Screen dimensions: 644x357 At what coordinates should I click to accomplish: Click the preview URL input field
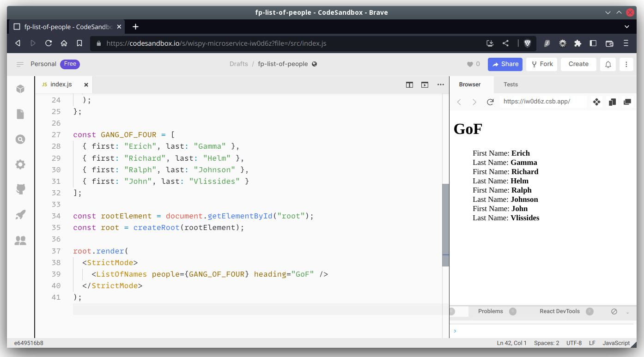point(543,102)
